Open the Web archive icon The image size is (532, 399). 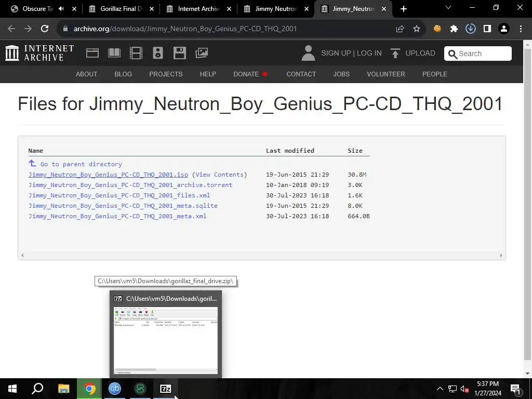(x=92, y=53)
